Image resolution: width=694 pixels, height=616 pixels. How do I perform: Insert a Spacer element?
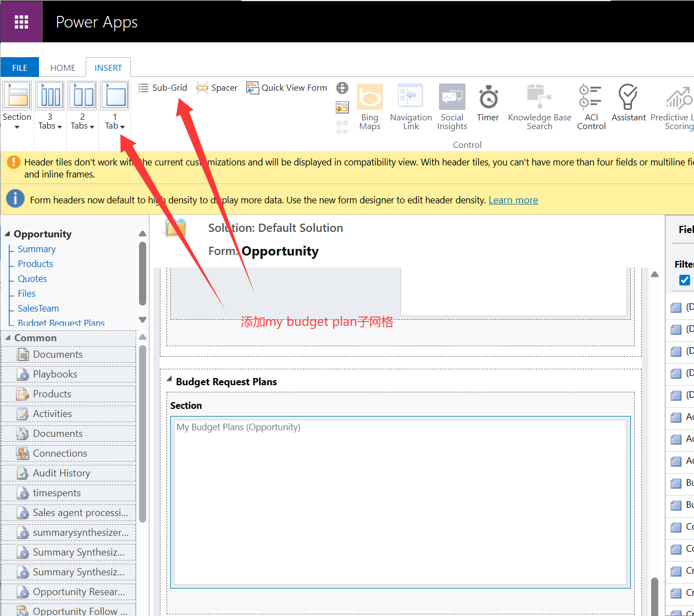(217, 88)
